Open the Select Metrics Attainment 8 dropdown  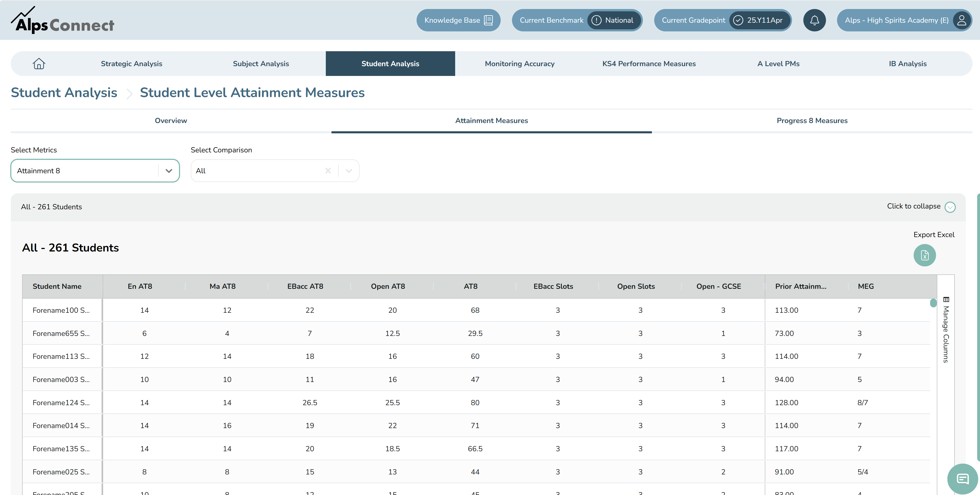click(x=95, y=171)
